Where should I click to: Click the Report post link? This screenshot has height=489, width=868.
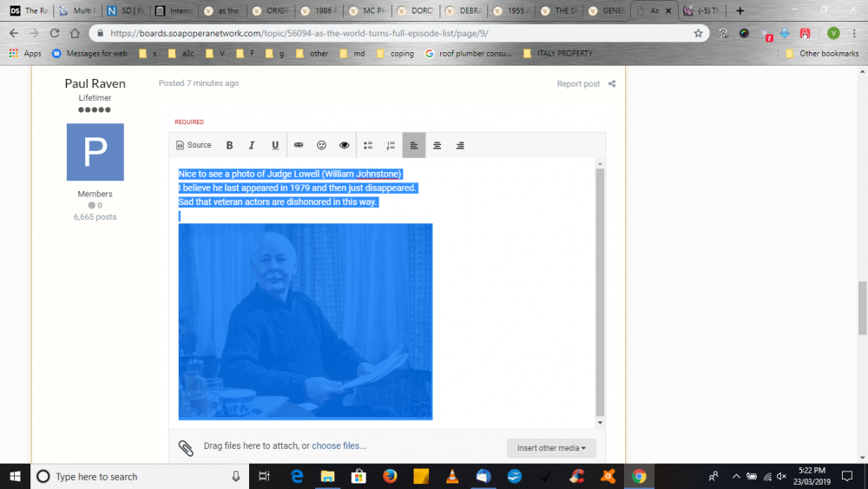pyautogui.click(x=578, y=84)
